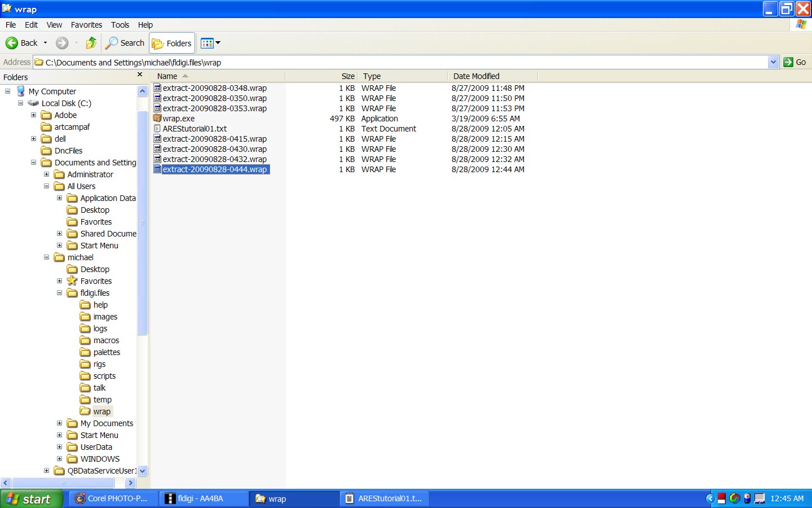Select the AREStutorial01.txt file icon

click(158, 129)
